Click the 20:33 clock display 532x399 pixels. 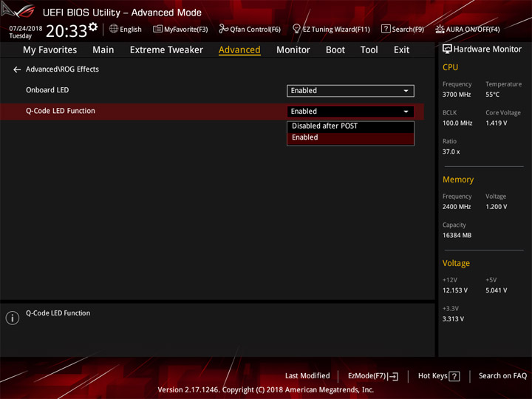66,31
